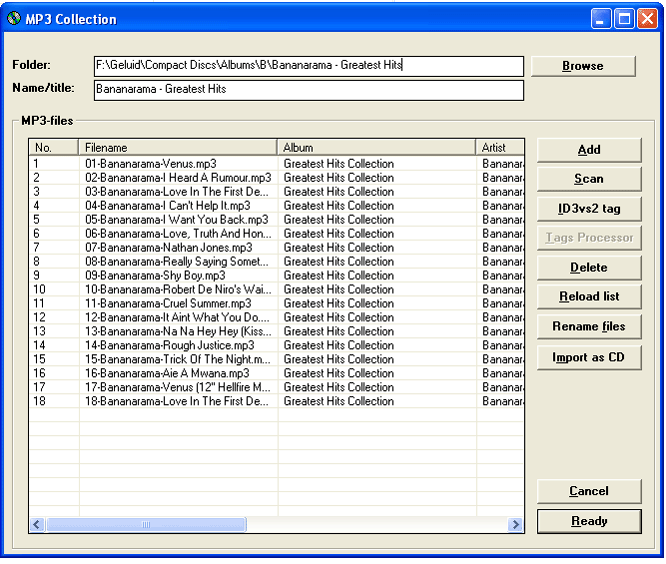Click the Add button

(x=589, y=150)
